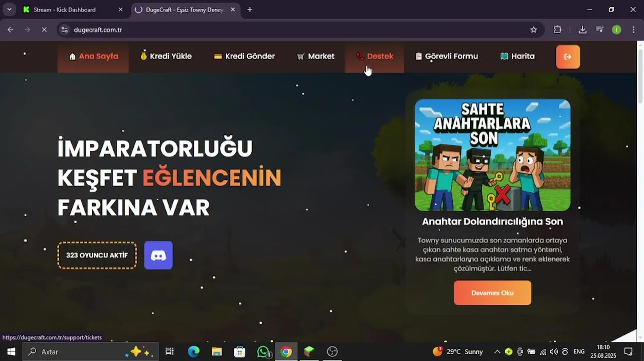Viewport: 644px width, 361px height.
Task: Go back to previous page
Action: (x=11, y=30)
